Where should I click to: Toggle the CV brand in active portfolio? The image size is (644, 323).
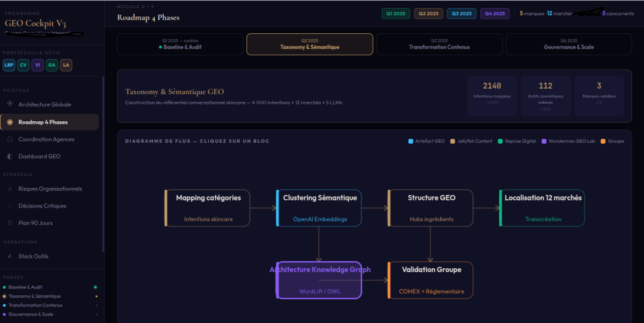pos(23,65)
